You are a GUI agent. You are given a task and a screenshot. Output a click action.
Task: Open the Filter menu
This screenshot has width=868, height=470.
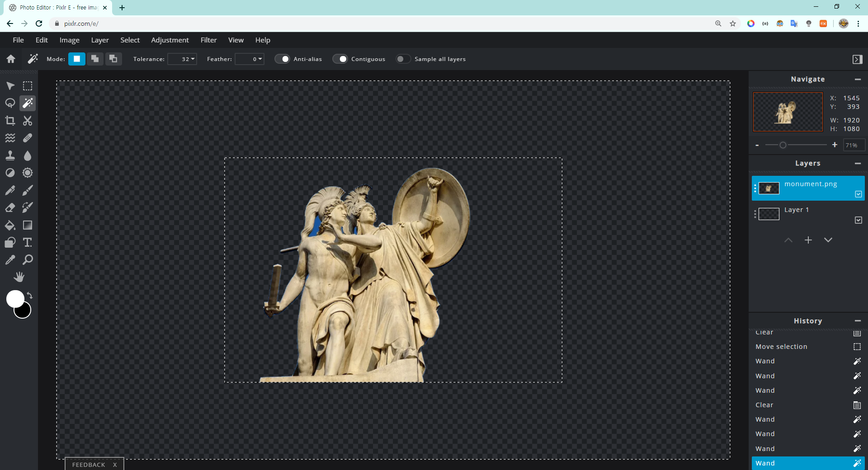click(209, 40)
